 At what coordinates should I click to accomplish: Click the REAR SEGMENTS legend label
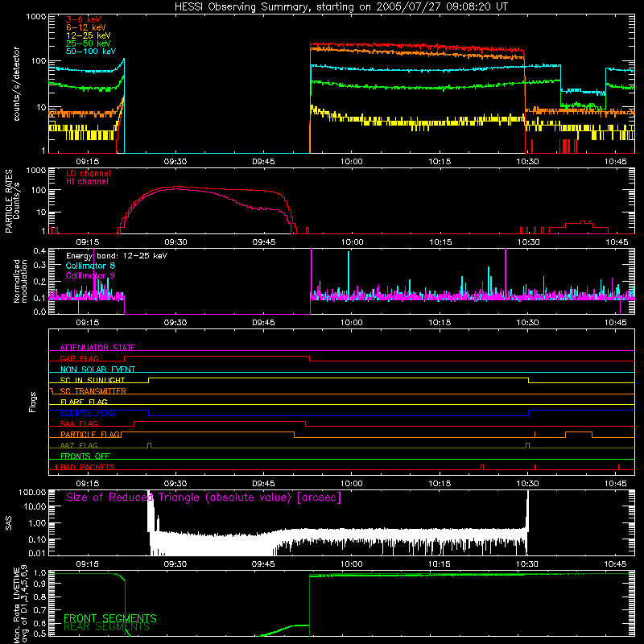tap(107, 627)
